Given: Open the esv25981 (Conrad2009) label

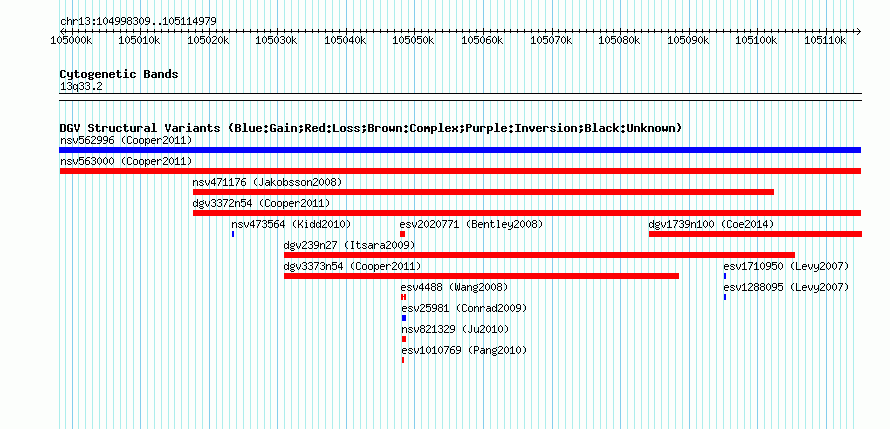Looking at the screenshot, I should pyautogui.click(x=464, y=308).
